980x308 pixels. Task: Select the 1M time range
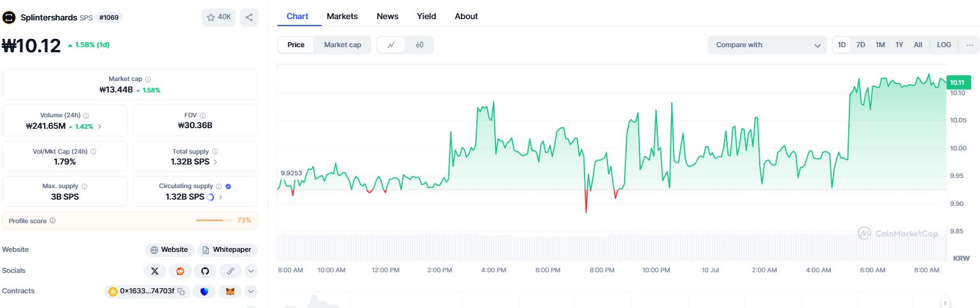880,45
